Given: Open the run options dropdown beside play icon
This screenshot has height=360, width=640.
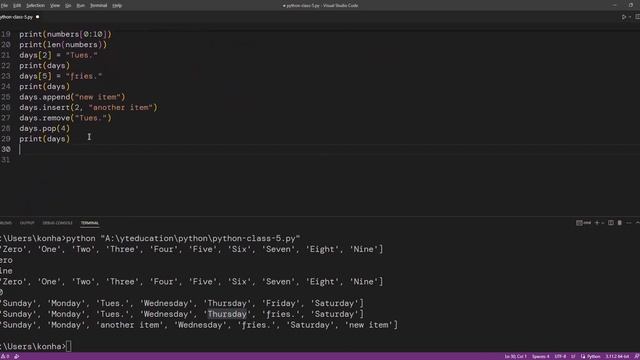Looking at the screenshot, I should click(630, 17).
